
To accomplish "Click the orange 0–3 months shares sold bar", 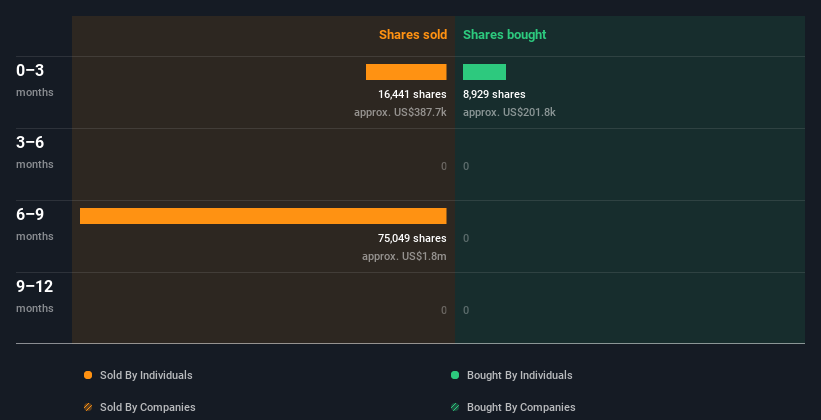I will point(406,72).
